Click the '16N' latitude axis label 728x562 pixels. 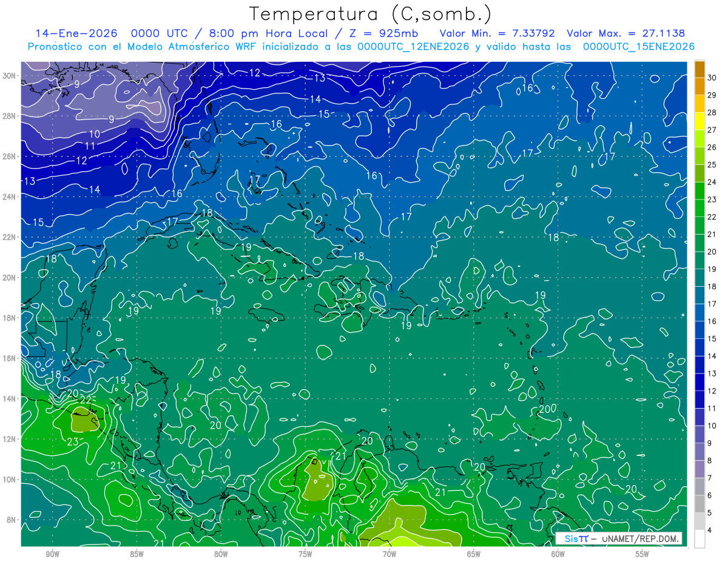click(x=9, y=358)
